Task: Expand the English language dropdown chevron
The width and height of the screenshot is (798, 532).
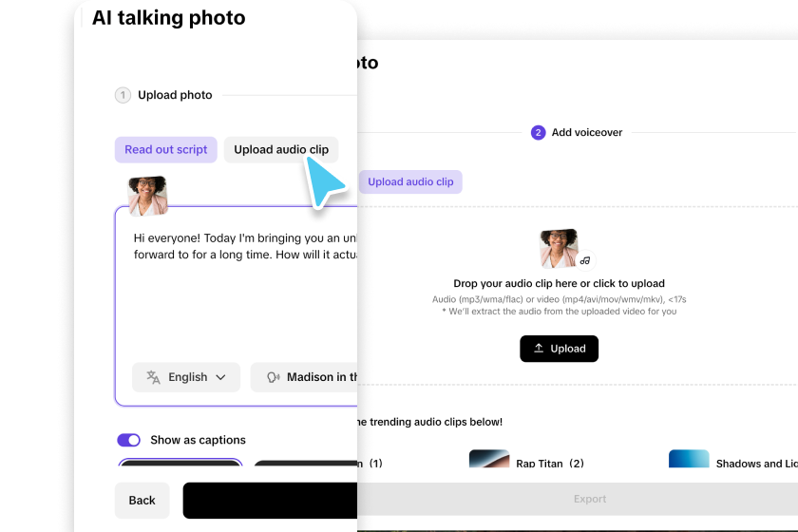Action: point(221,377)
